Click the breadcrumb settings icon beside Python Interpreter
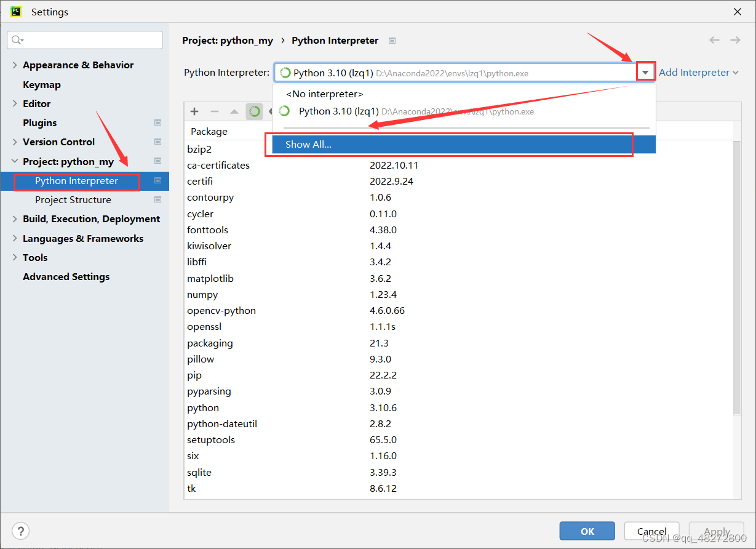 click(392, 41)
